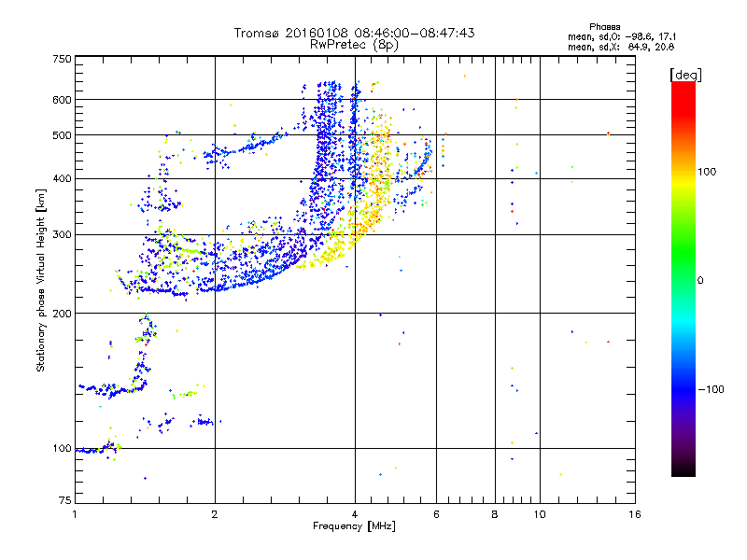The width and height of the screenshot is (747, 560).
Task: Click the x-axis tick label '6'
Action: click(x=436, y=515)
